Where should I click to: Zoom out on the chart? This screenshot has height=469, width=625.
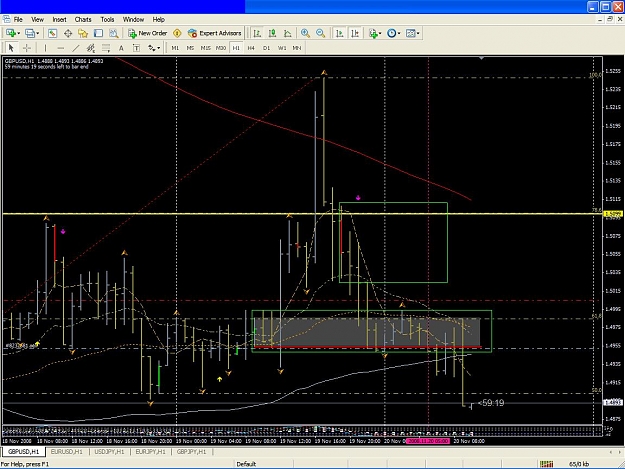click(x=320, y=33)
